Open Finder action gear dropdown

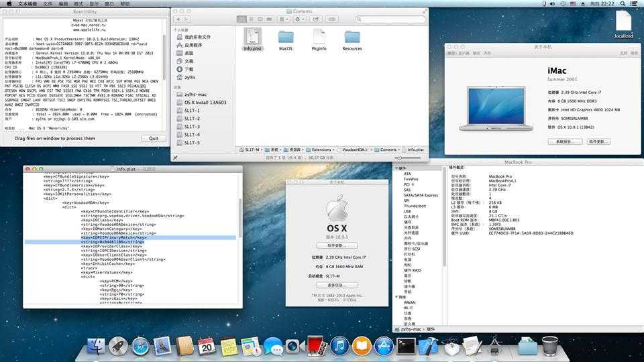click(x=299, y=19)
